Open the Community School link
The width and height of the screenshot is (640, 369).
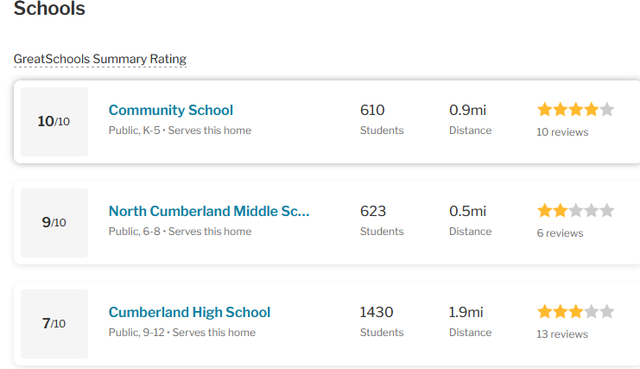pyautogui.click(x=171, y=110)
